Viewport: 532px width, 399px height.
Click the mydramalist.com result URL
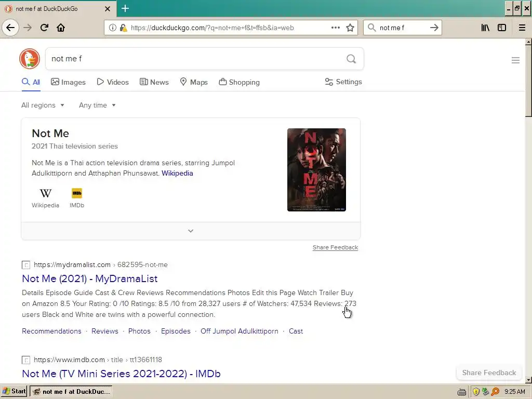click(x=100, y=264)
